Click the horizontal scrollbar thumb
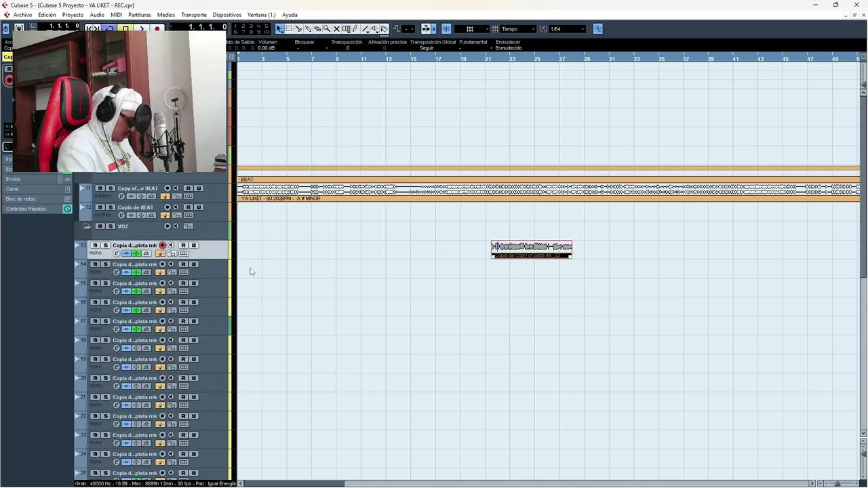Image resolution: width=868 pixels, height=488 pixels. coord(294,483)
